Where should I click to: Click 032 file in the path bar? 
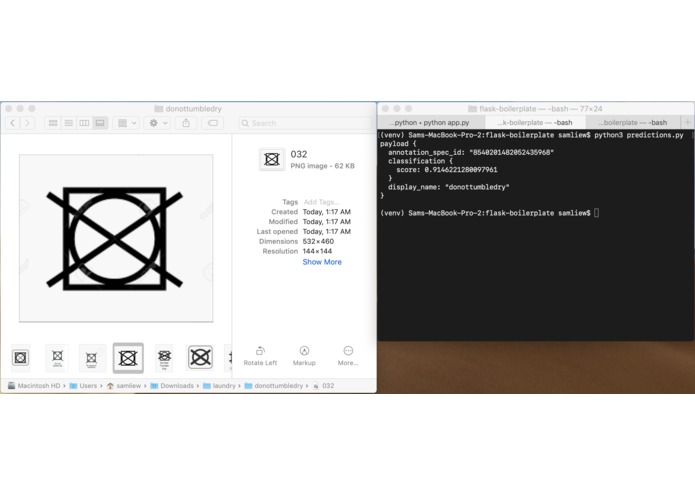click(324, 386)
